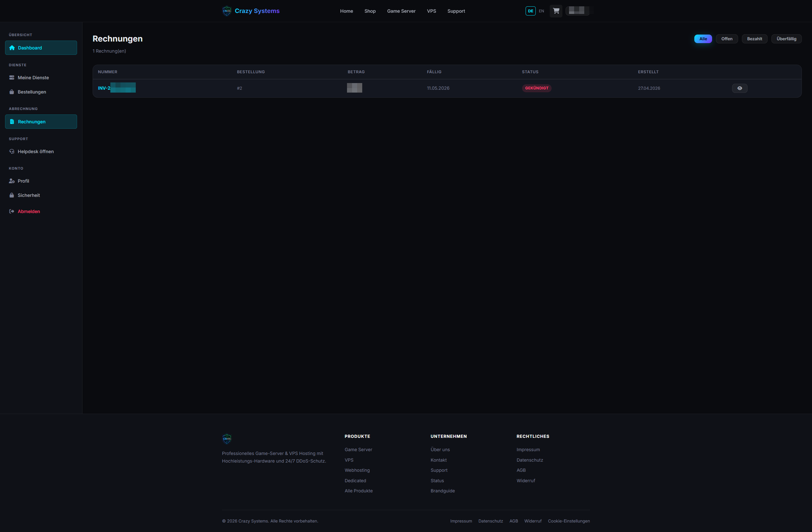This screenshot has width=812, height=532.
Task: Click order number #2 cell
Action: [x=239, y=88]
